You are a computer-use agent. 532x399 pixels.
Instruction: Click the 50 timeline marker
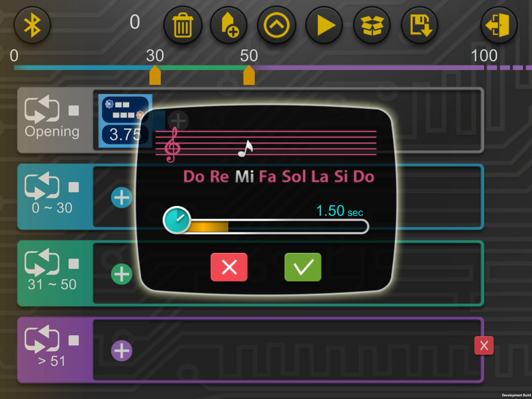(x=249, y=76)
